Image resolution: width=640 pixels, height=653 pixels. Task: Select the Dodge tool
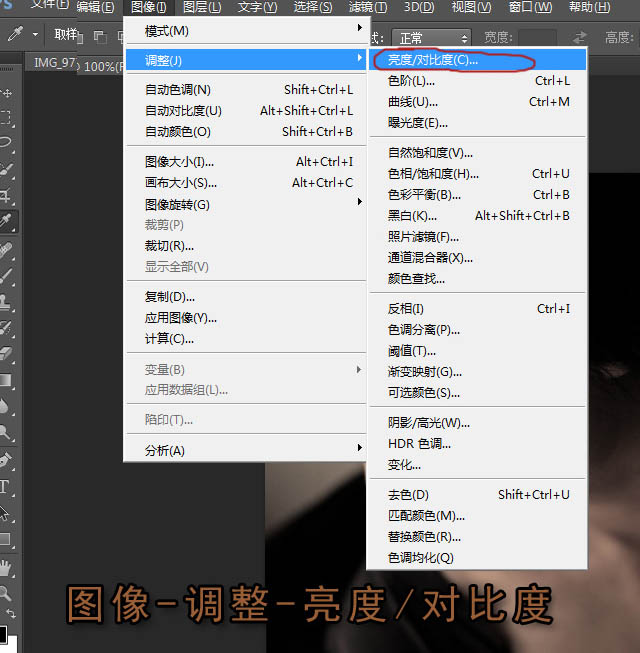(6, 432)
